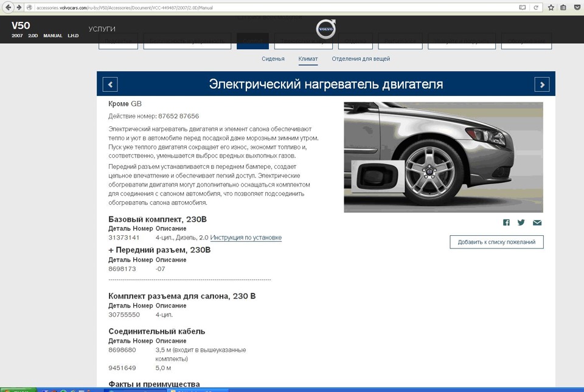Select the dark blue active category tab
Image resolution: width=584 pixels, height=392 pixels.
(252, 41)
